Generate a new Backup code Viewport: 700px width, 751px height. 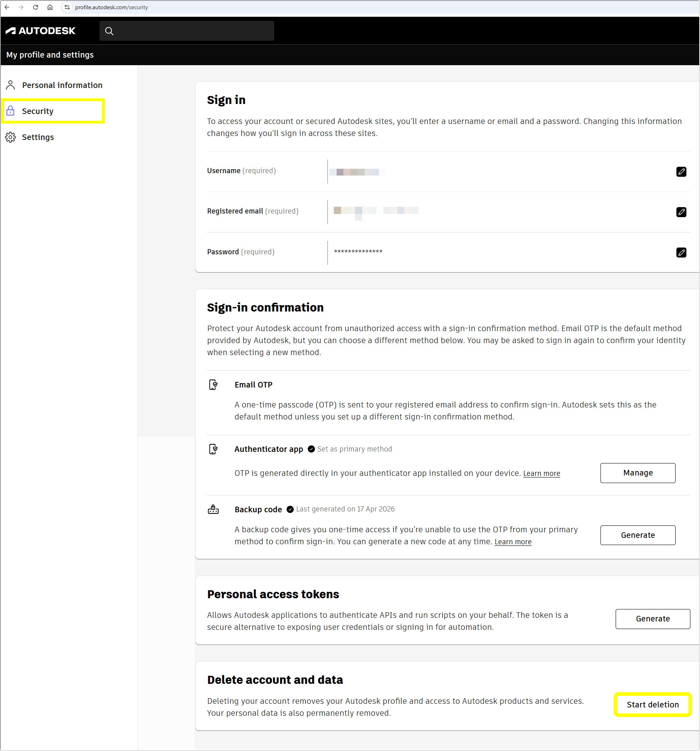click(x=638, y=535)
